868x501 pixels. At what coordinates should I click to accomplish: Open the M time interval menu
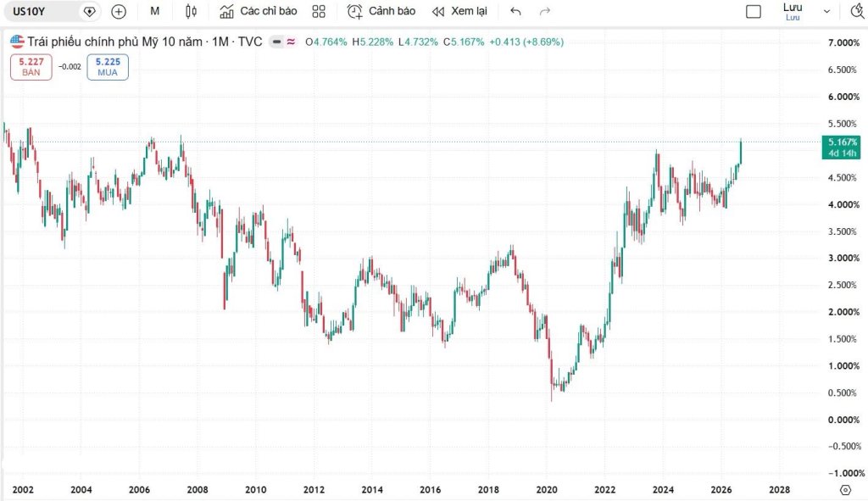(x=155, y=11)
